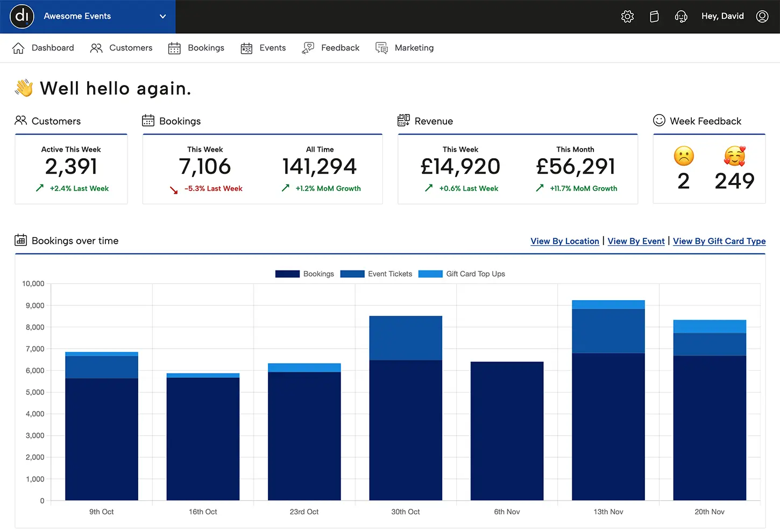
Task: Open the user profile avatar icon
Action: (762, 17)
